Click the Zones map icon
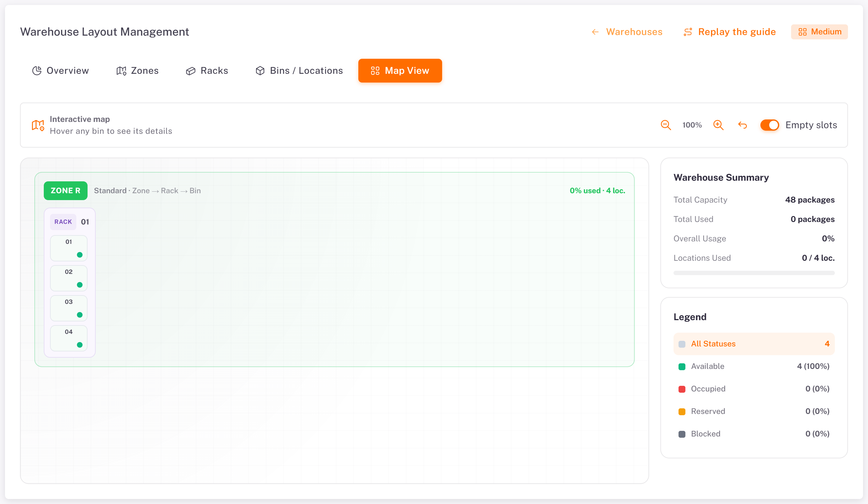This screenshot has width=868, height=504. pyautogui.click(x=121, y=71)
